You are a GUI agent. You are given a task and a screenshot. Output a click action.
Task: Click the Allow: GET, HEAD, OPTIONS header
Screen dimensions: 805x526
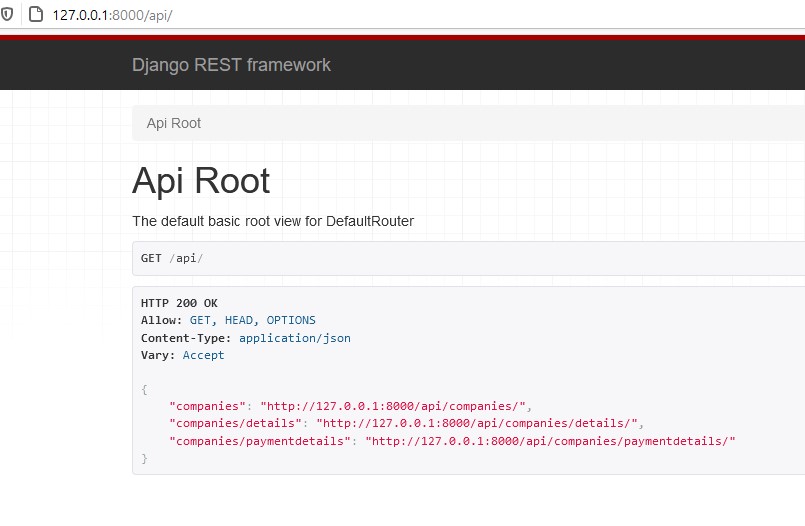pyautogui.click(x=228, y=320)
